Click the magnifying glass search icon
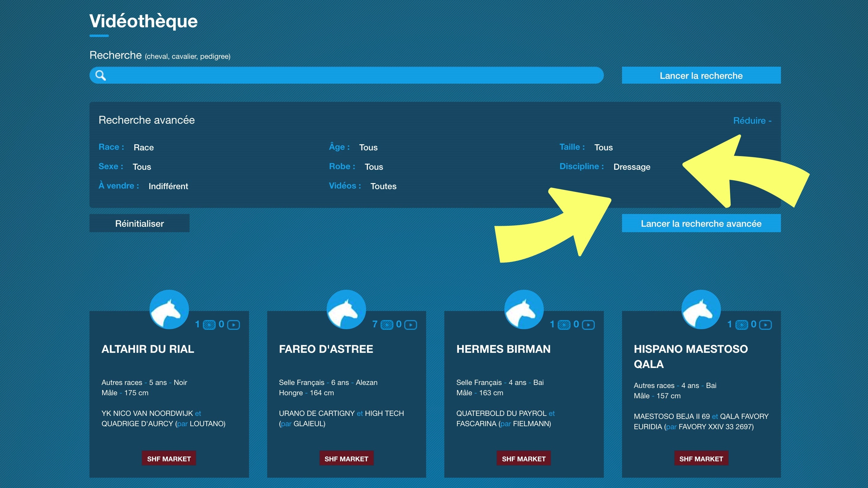The width and height of the screenshot is (868, 488). (100, 75)
